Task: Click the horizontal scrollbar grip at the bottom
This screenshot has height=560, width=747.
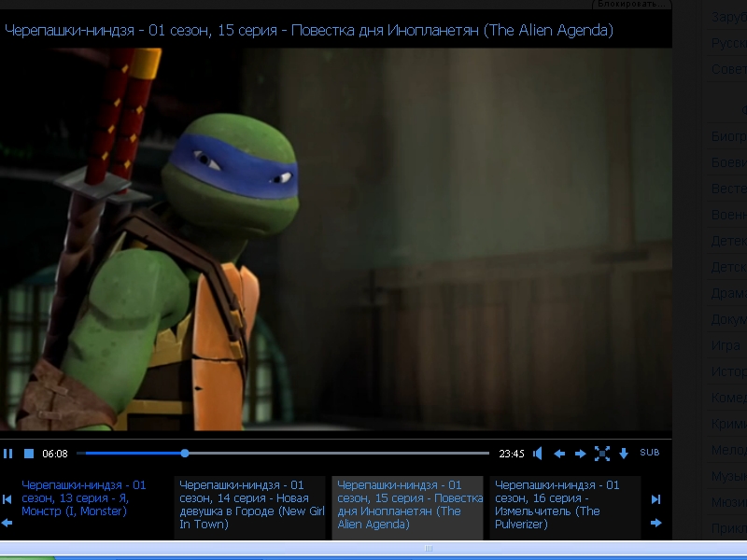Action: pyautogui.click(x=429, y=548)
